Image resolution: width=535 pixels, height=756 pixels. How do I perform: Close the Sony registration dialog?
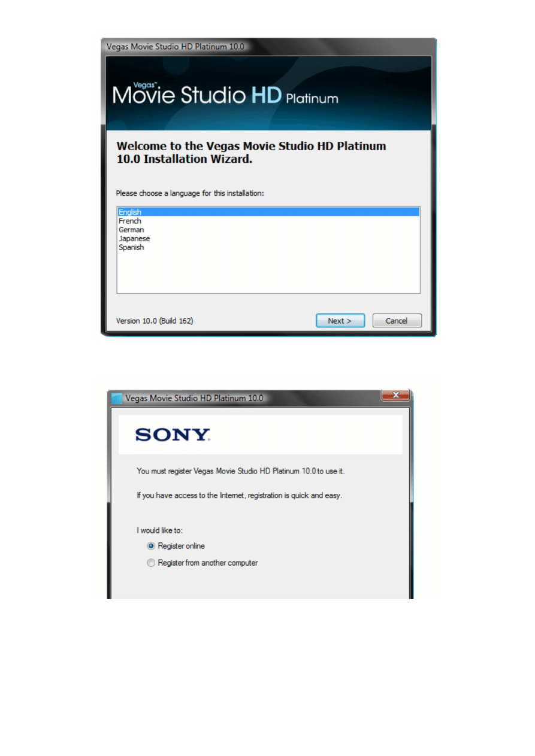tap(395, 394)
